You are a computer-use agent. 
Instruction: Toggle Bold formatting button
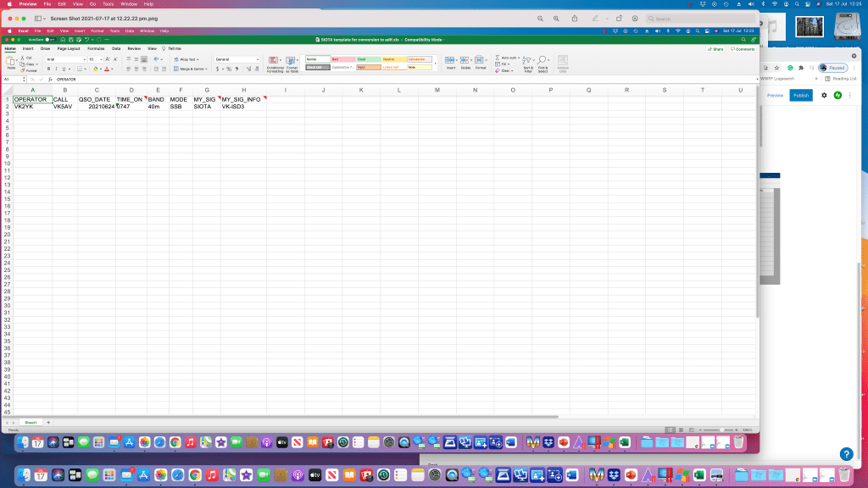[x=48, y=69]
